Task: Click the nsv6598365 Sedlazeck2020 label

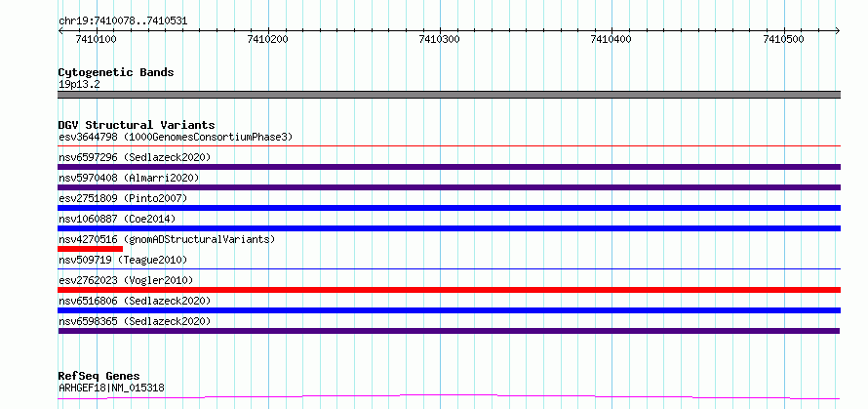Action: pos(135,321)
